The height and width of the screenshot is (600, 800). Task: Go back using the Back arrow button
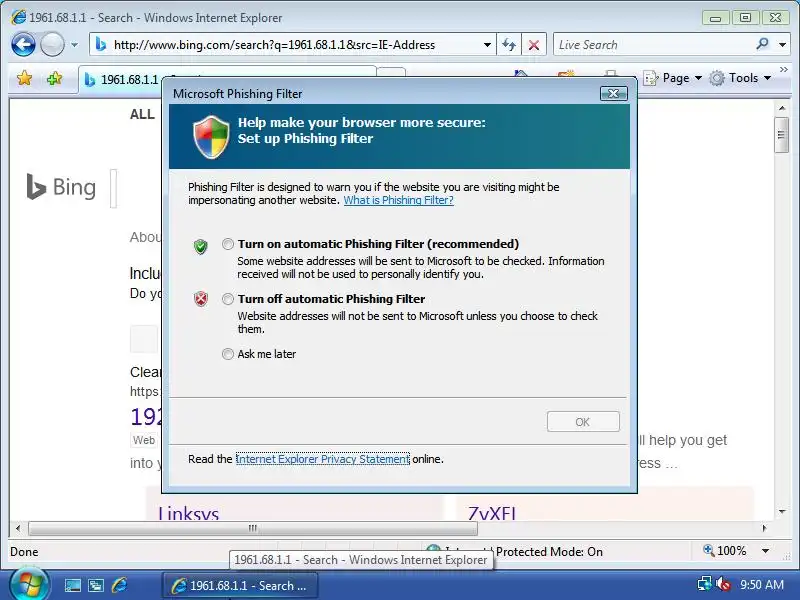click(23, 44)
